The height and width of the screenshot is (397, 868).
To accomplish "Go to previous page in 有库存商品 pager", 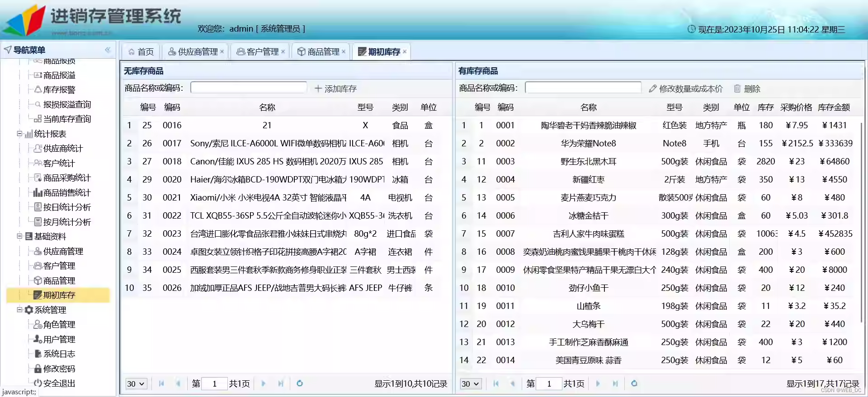I will tap(513, 383).
